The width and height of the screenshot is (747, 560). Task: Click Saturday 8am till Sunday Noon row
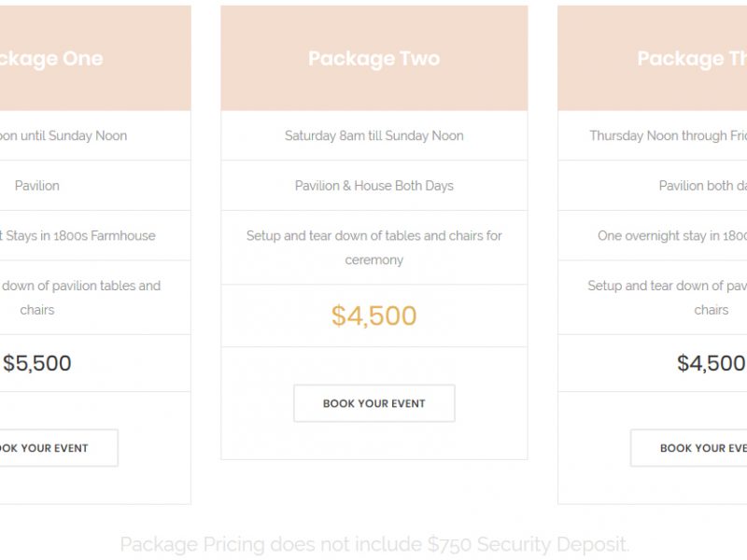(x=374, y=135)
